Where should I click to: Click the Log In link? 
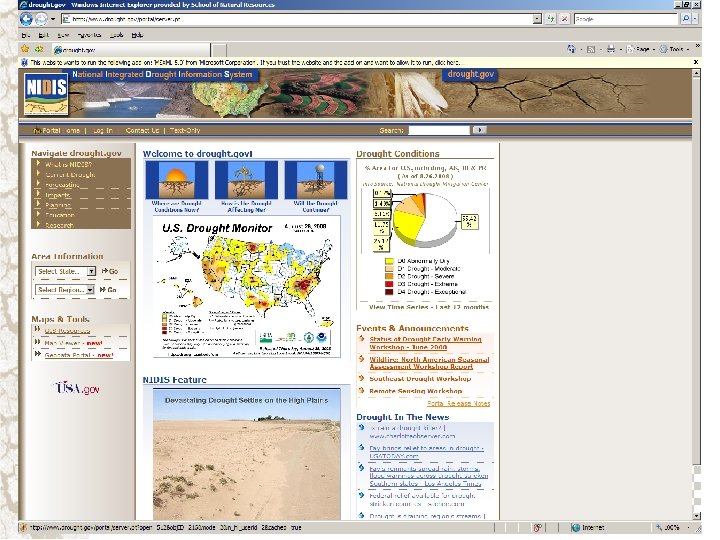(x=102, y=130)
